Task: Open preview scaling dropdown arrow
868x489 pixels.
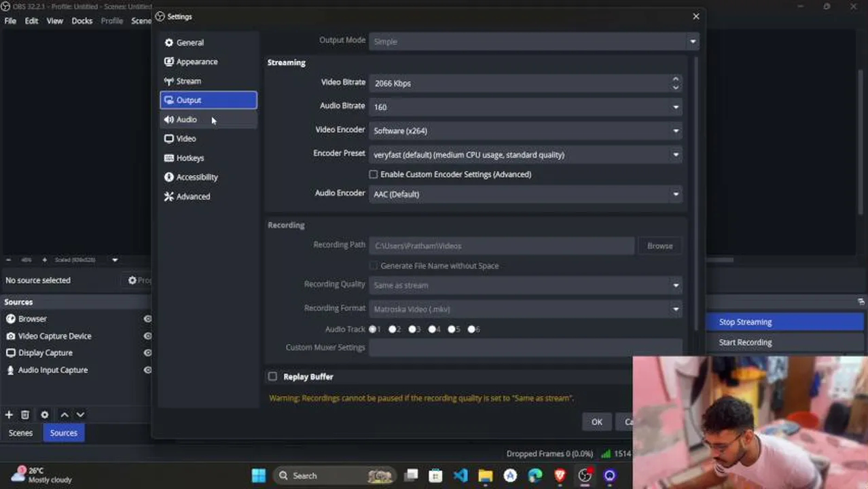Action: pyautogui.click(x=115, y=260)
